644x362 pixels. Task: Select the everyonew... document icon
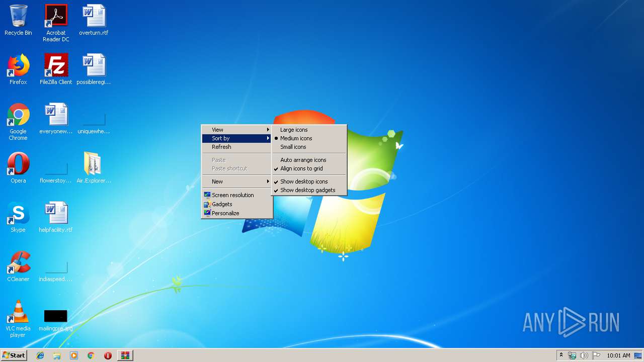tap(56, 119)
